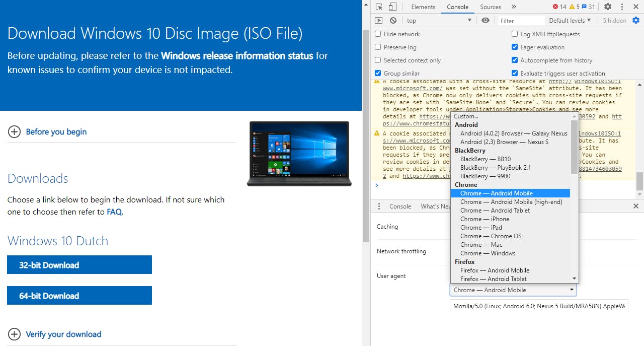Click the red error count icon
Viewport: 644px width, 346px height.
coord(555,7)
